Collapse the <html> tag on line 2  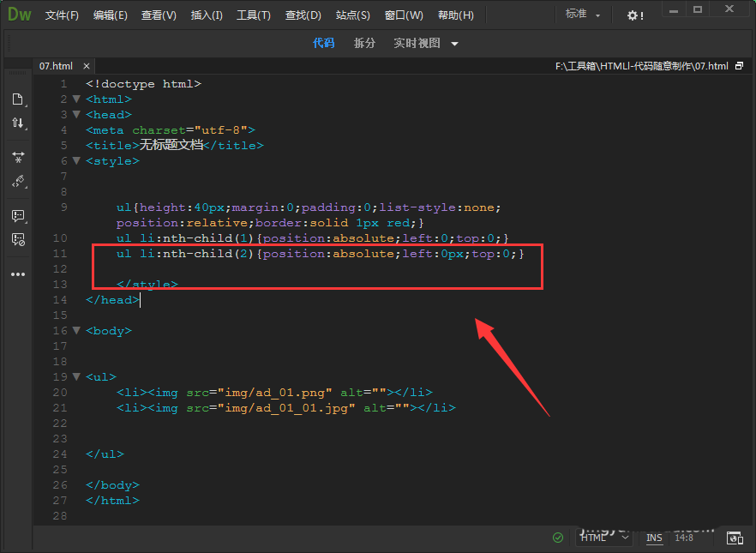point(76,99)
